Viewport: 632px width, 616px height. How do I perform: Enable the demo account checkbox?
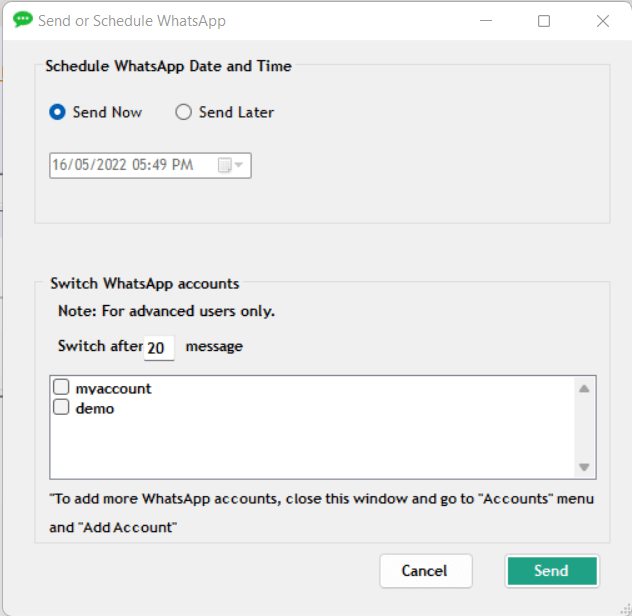coord(61,408)
